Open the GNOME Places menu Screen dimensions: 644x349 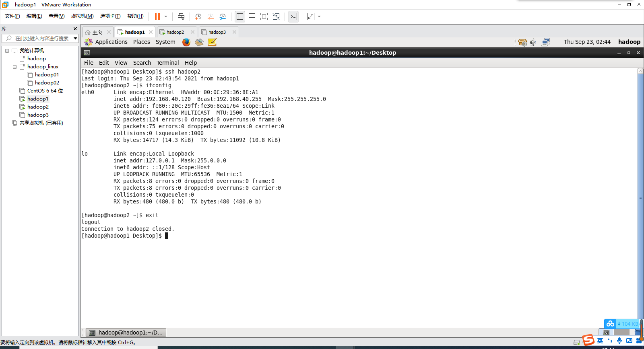pos(142,42)
